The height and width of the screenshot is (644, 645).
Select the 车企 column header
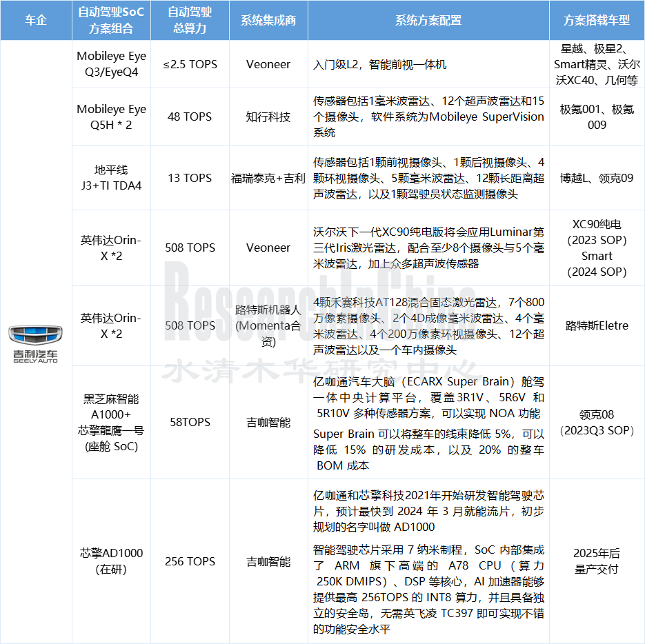click(36, 20)
